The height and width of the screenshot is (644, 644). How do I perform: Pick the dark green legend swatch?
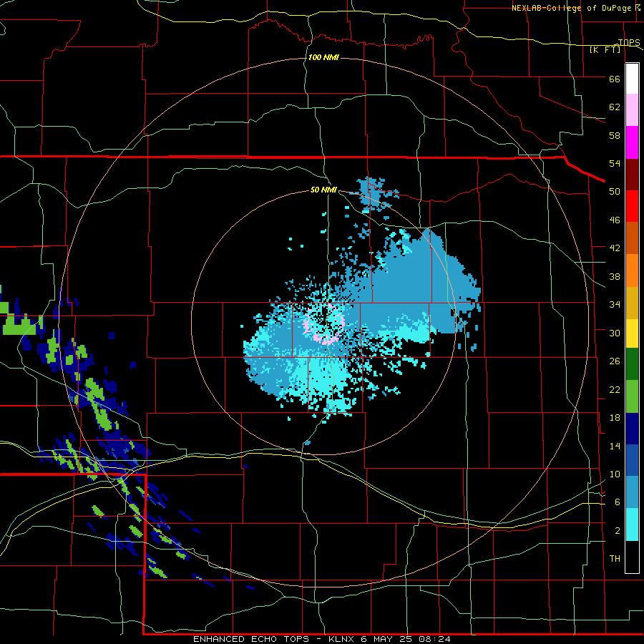click(632, 364)
